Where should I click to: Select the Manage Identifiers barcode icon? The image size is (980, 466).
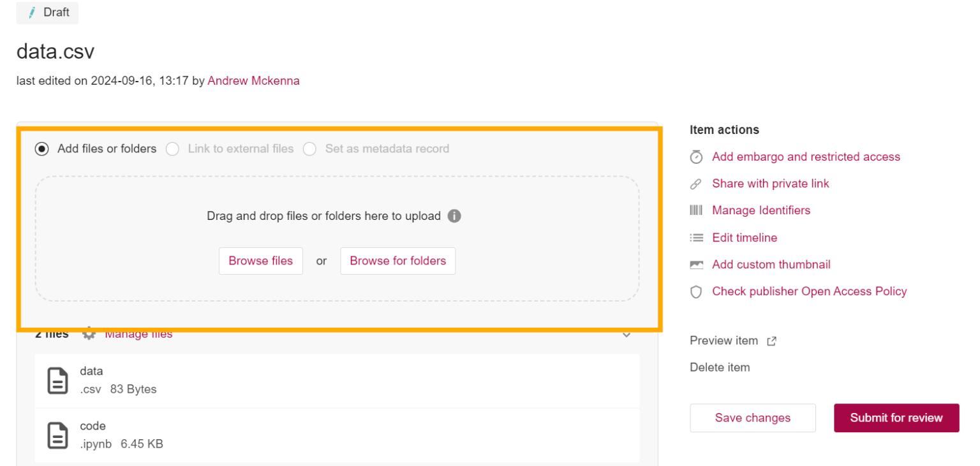696,210
